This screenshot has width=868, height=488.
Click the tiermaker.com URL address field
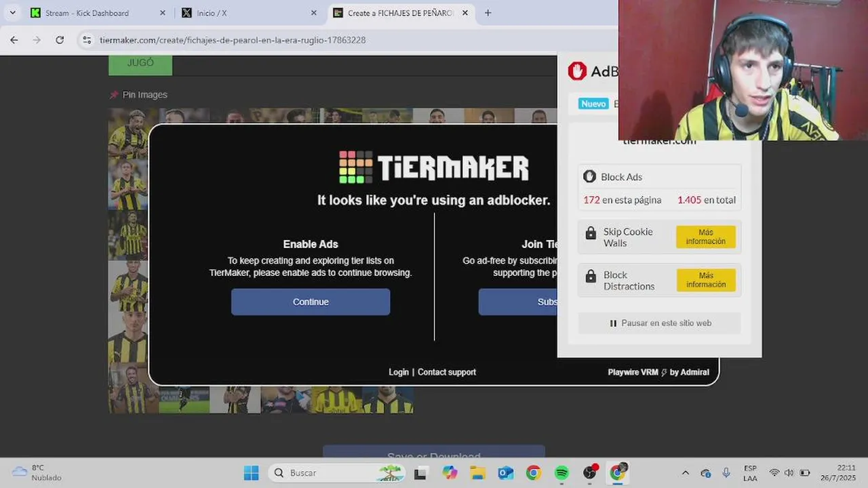pyautogui.click(x=233, y=40)
